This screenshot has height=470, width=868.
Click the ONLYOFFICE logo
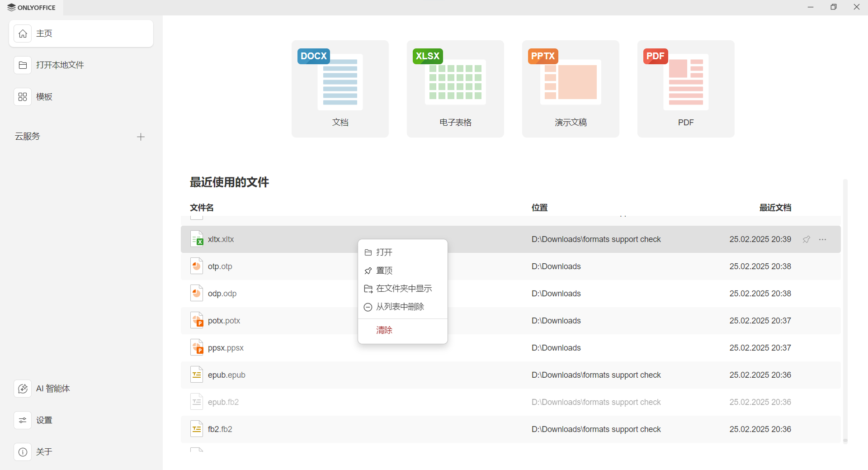31,7
